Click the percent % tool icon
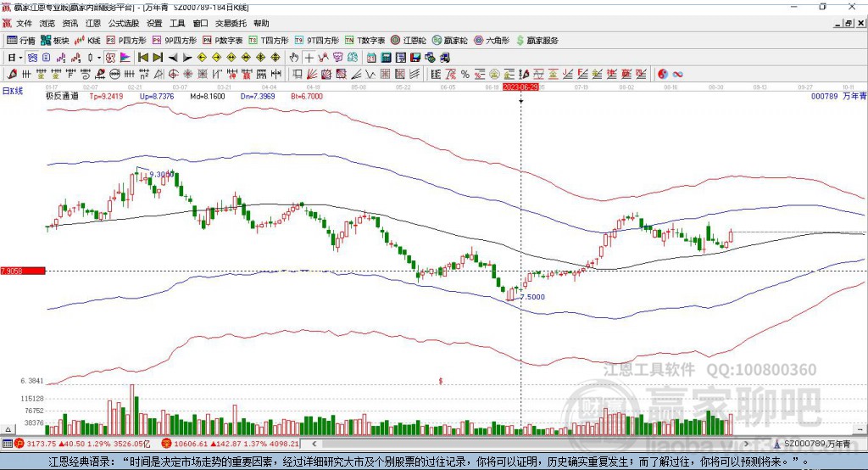 [x=465, y=75]
